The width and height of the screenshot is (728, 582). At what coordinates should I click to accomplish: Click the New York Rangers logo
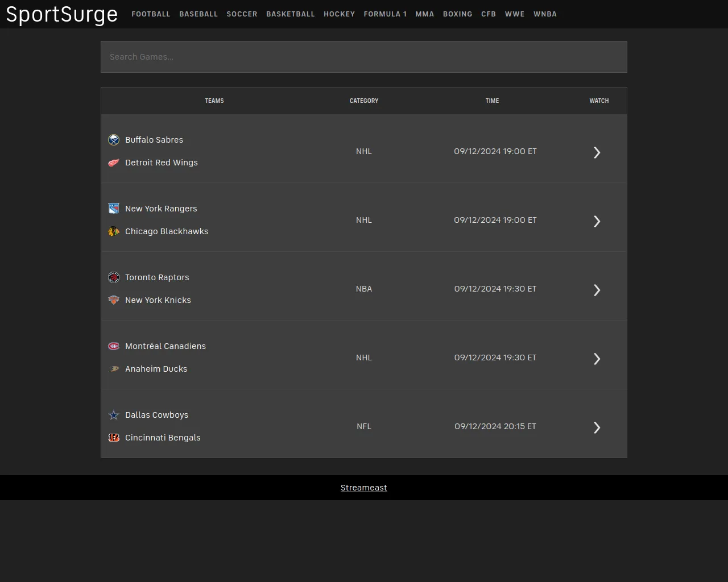click(x=114, y=209)
